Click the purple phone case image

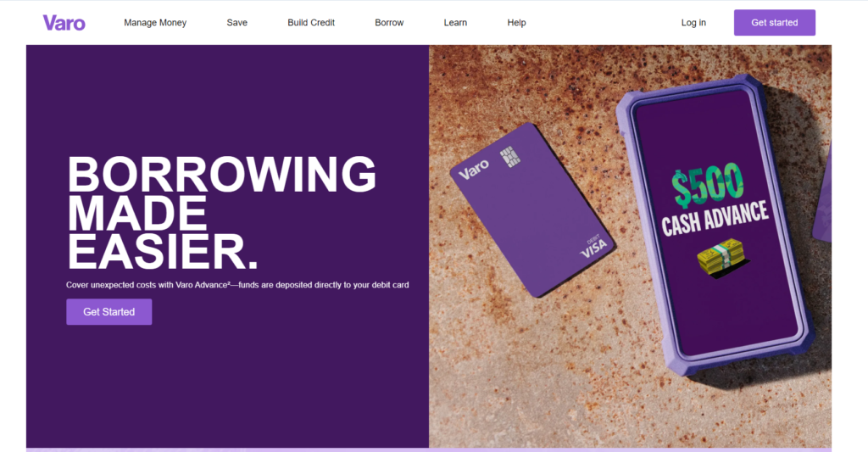coord(714,225)
